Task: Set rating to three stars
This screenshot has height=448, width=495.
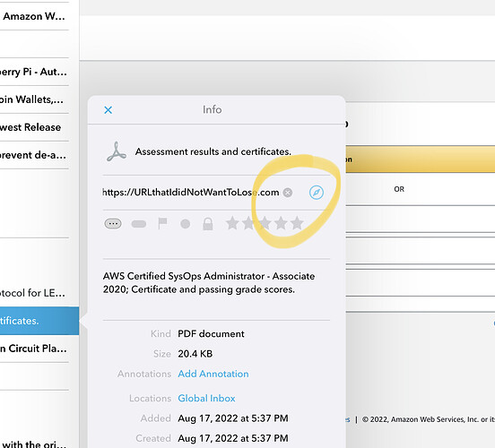Action: pyautogui.click(x=265, y=223)
